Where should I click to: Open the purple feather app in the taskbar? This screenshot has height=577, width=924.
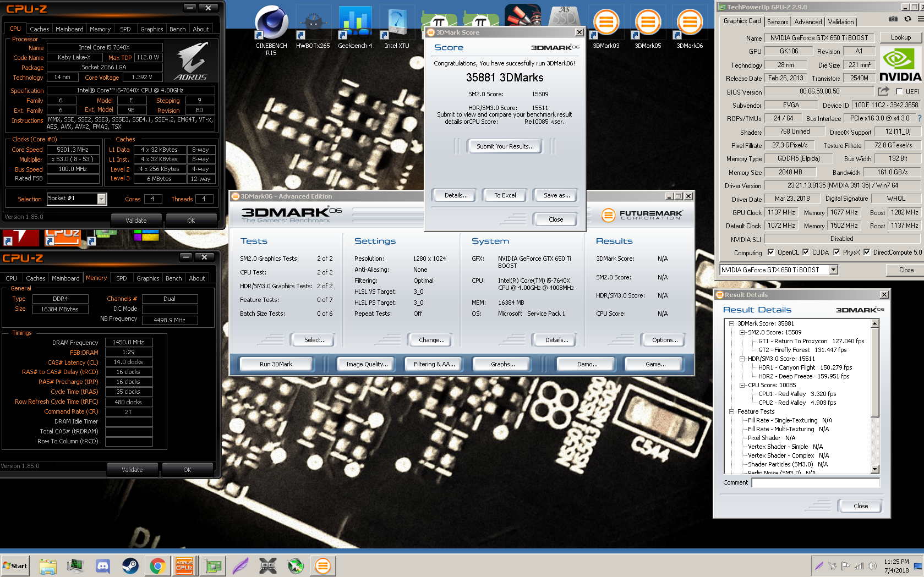[240, 565]
